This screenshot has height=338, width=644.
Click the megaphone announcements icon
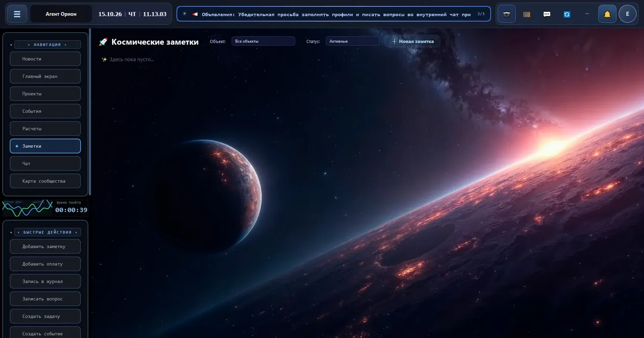(x=195, y=14)
